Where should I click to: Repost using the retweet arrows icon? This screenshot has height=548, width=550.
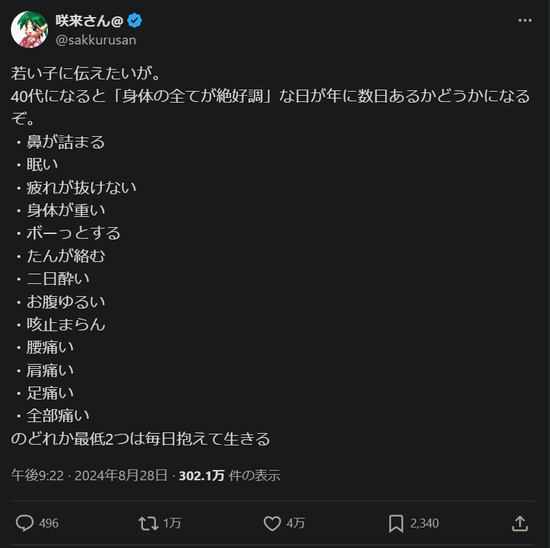(148, 523)
